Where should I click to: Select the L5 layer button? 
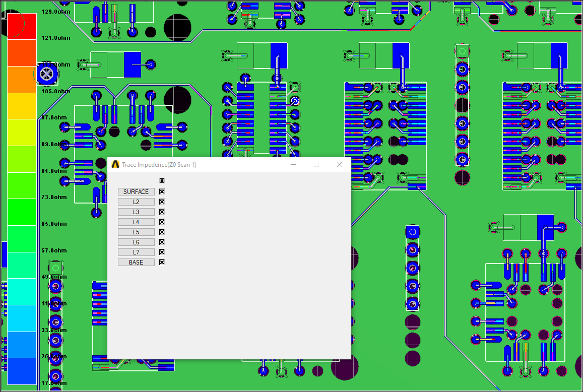tap(136, 232)
